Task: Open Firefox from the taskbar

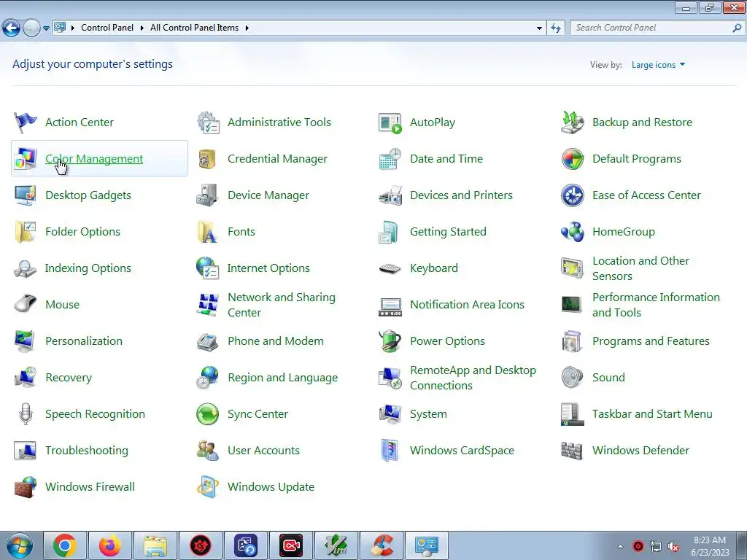Action: click(109, 545)
